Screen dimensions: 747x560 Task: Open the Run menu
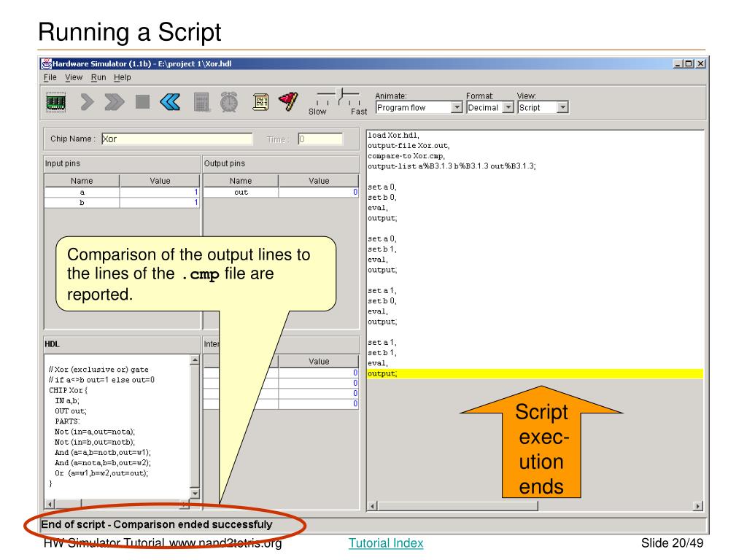point(98,77)
